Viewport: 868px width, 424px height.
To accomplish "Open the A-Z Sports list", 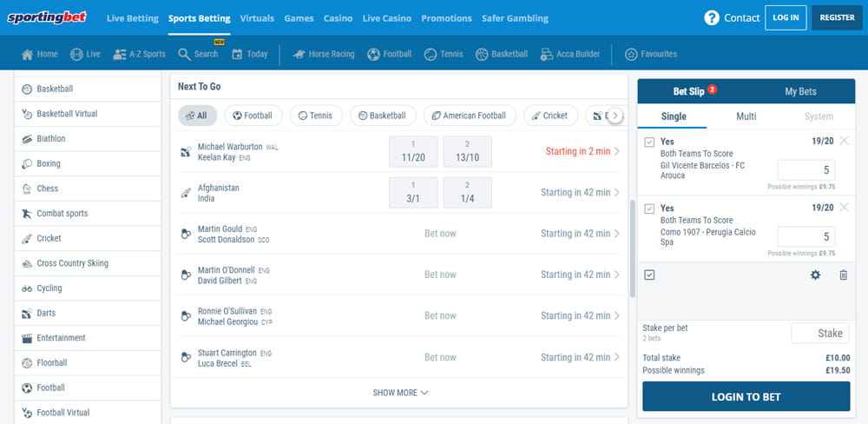I will coord(140,54).
